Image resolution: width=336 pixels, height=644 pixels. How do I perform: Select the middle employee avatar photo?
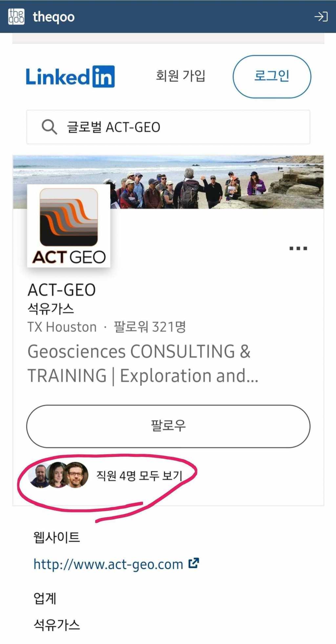57,475
